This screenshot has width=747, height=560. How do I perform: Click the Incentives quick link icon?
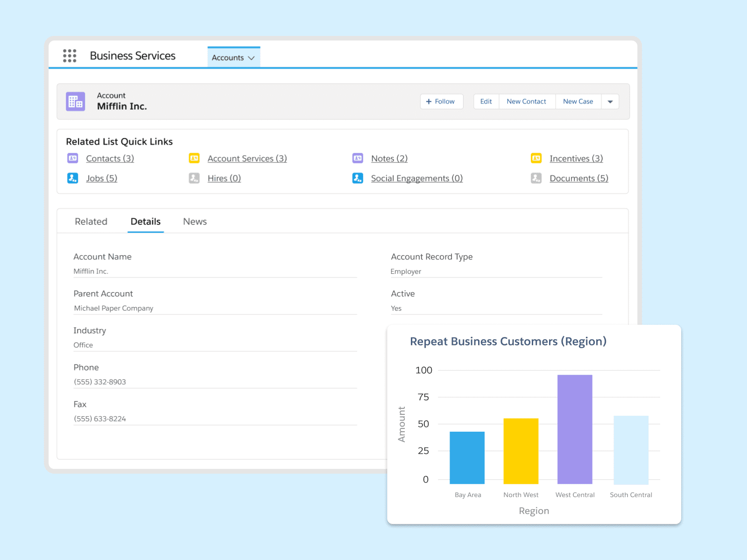click(536, 158)
